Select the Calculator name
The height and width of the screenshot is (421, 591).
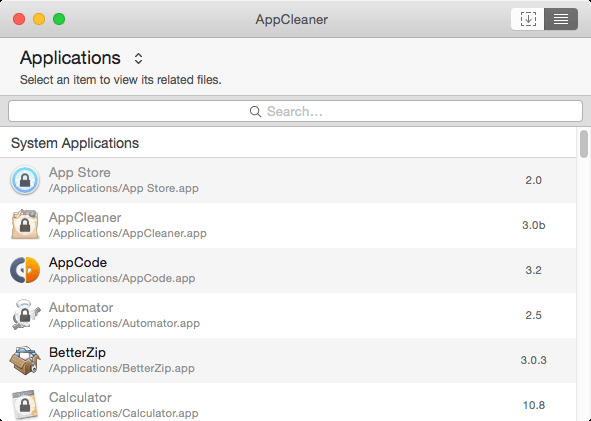pyautogui.click(x=80, y=397)
